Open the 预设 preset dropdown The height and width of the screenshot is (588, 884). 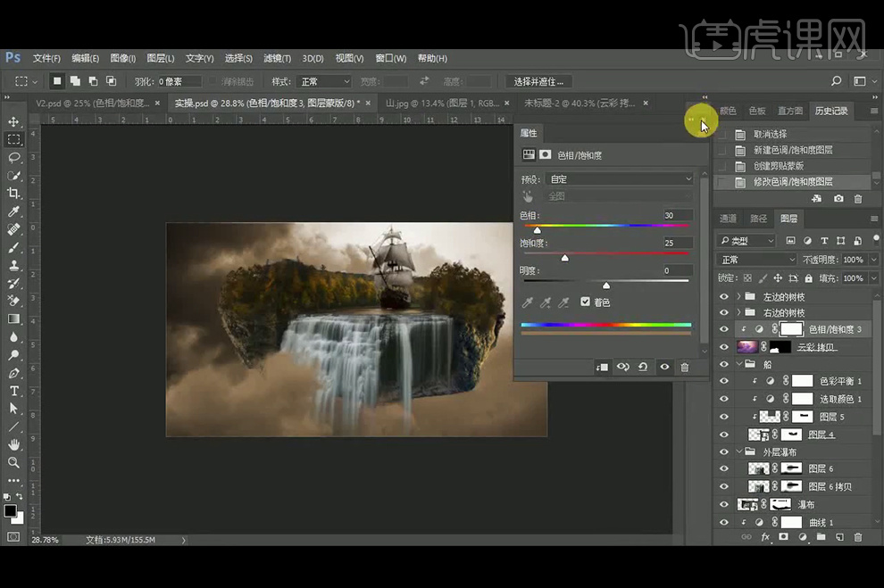[619, 178]
